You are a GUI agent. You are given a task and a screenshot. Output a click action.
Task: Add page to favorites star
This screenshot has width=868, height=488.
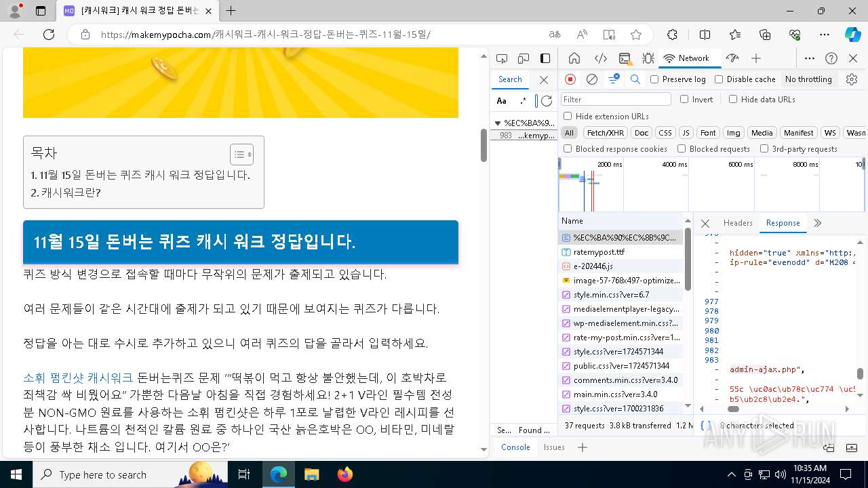click(635, 35)
